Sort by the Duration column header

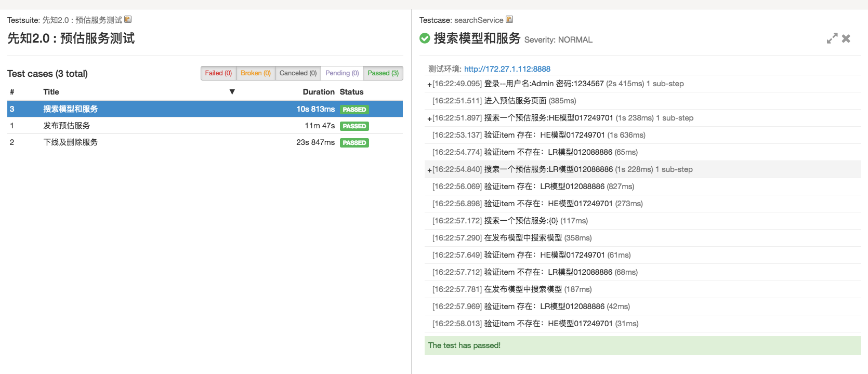[318, 92]
